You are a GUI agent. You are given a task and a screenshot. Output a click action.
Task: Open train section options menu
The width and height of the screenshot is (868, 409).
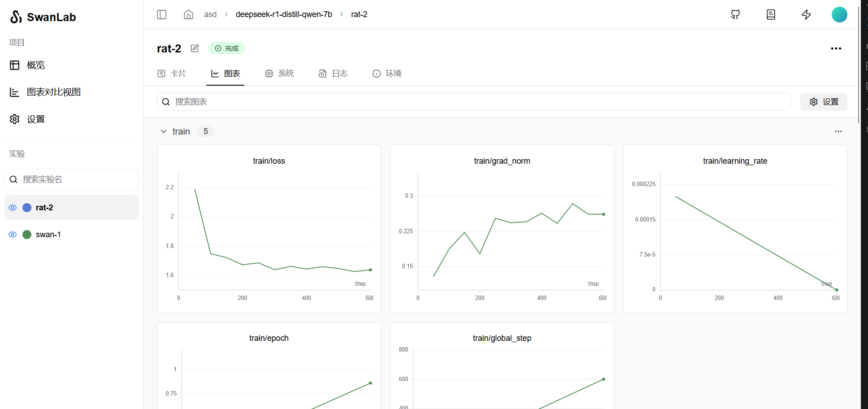click(x=838, y=131)
